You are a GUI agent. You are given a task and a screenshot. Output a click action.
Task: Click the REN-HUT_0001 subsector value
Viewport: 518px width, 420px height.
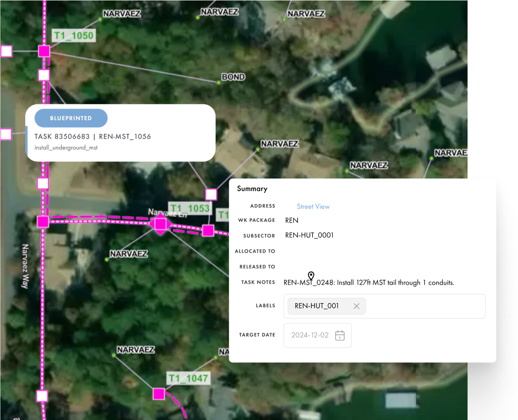click(x=309, y=235)
